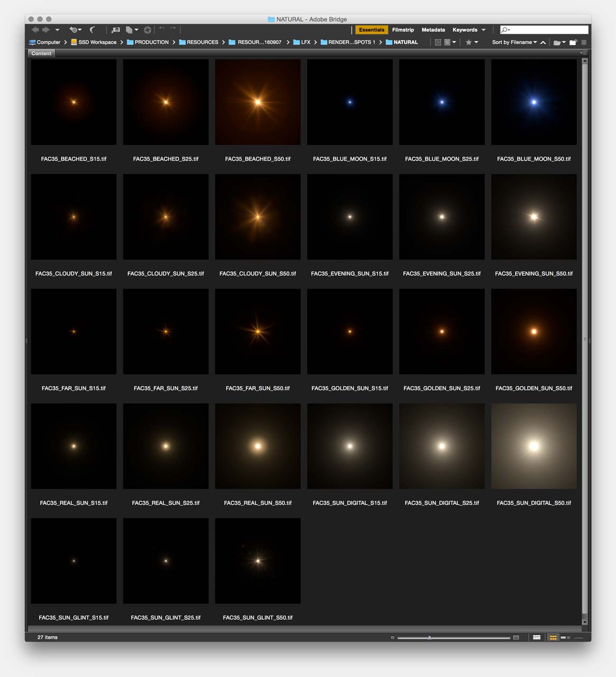The height and width of the screenshot is (677, 616).
Task: Click the filename FAC35_EVENING_SUN_S15.tif
Action: click(350, 274)
